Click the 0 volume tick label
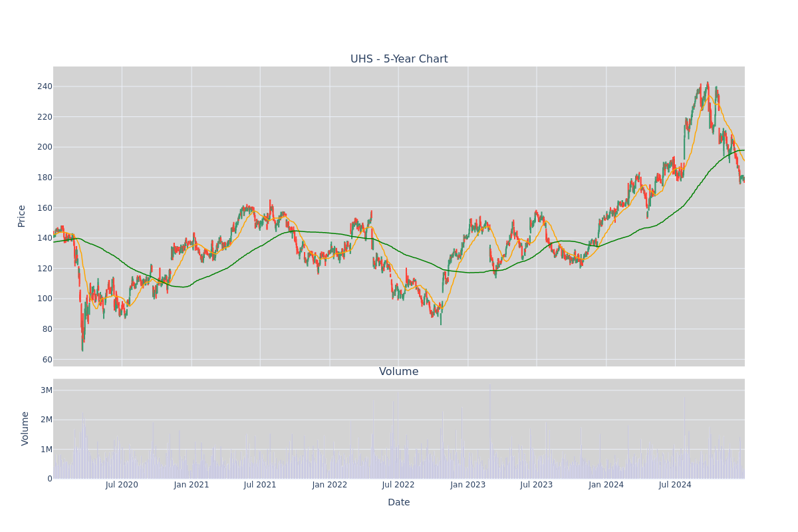798x532 pixels. pos(49,479)
